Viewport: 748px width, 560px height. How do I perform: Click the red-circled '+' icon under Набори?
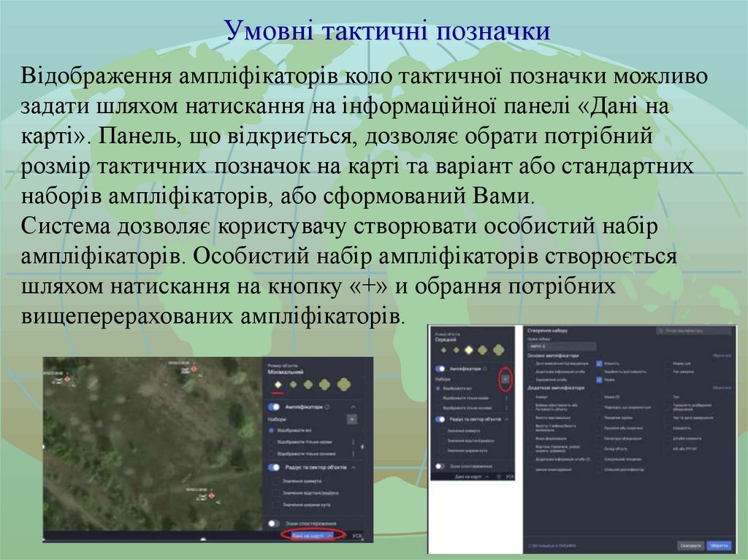(505, 378)
